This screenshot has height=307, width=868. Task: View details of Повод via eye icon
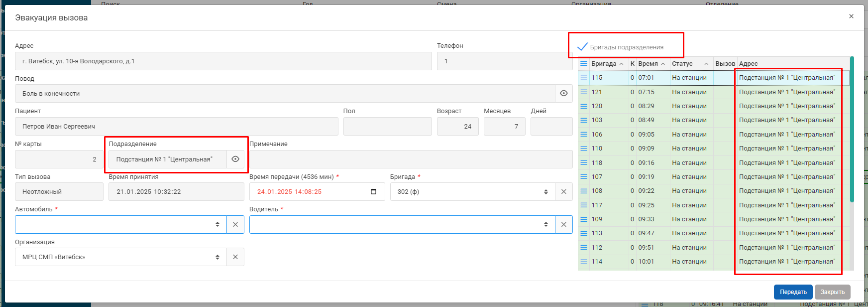point(564,94)
